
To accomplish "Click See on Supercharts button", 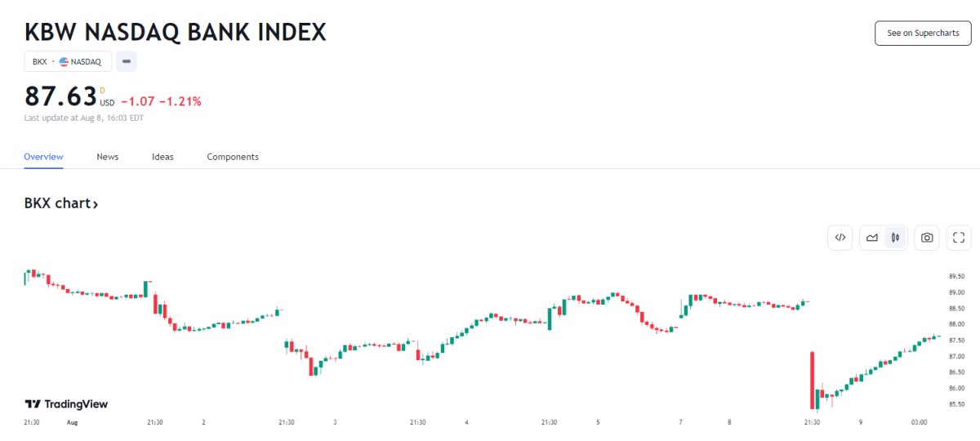I will point(923,33).
